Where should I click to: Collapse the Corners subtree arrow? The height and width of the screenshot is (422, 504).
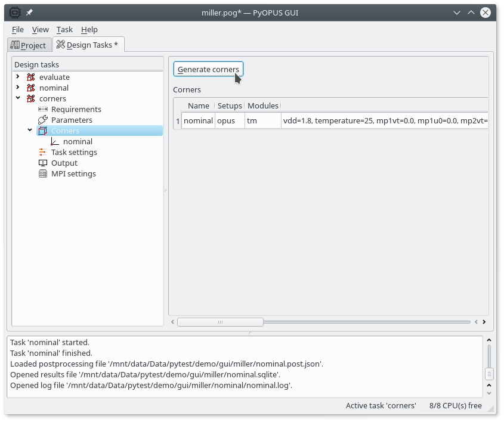tap(30, 131)
